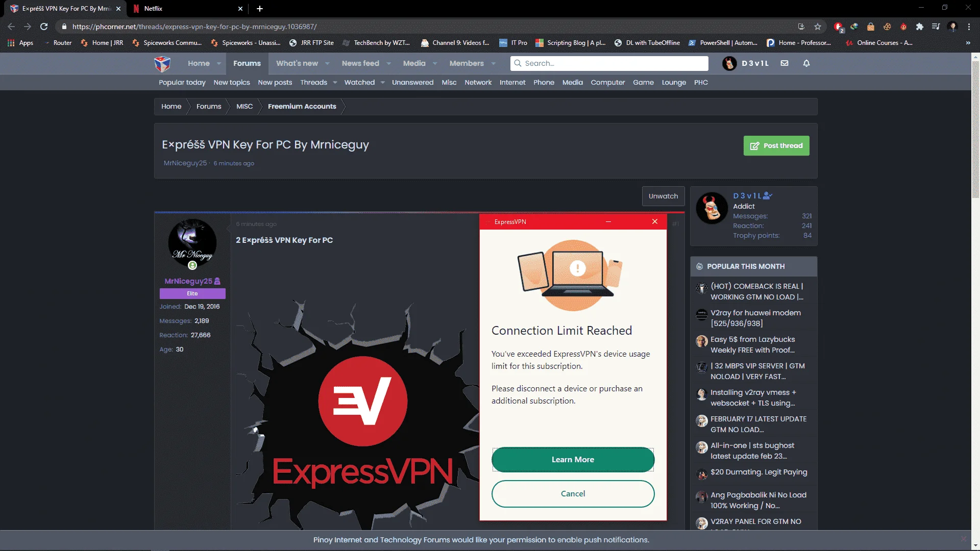Screen dimensions: 980x551
Task: Expand the News feed dropdown arrow
Action: click(x=388, y=64)
